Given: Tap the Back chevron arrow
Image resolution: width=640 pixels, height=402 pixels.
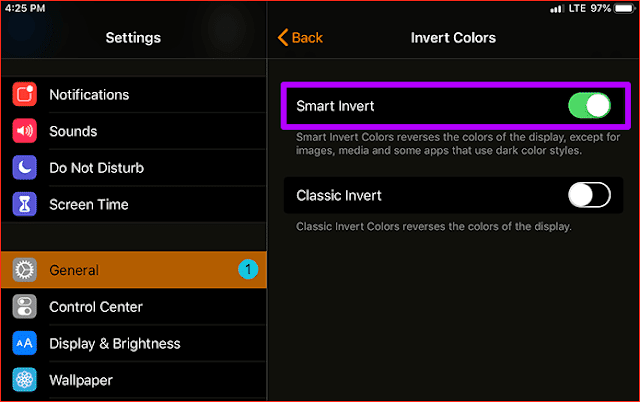Looking at the screenshot, I should (x=283, y=38).
